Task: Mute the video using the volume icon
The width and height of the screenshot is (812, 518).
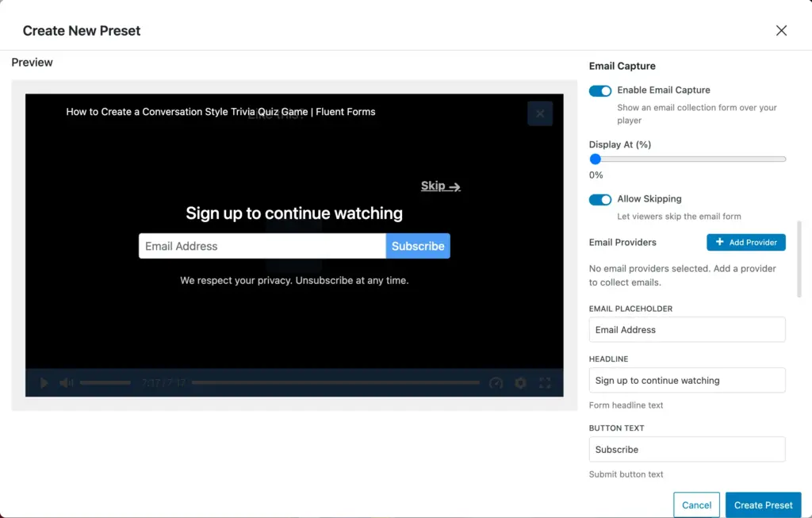Action: (67, 382)
